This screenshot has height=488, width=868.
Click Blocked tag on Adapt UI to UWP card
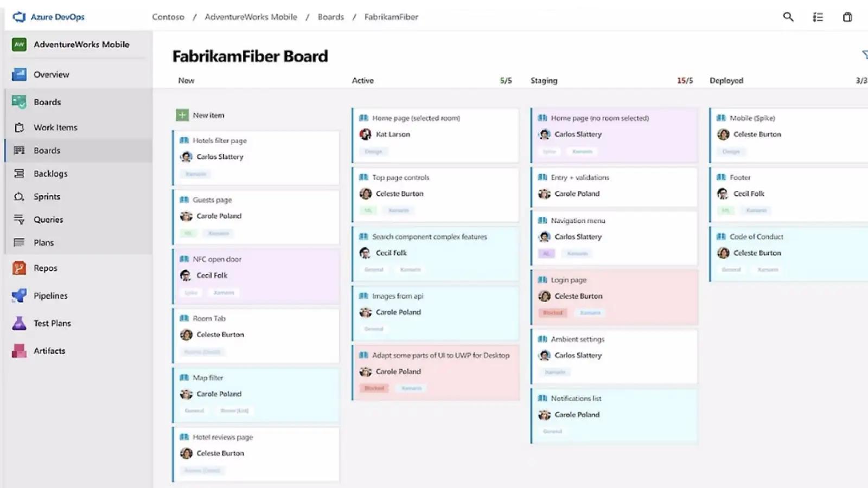[374, 388]
